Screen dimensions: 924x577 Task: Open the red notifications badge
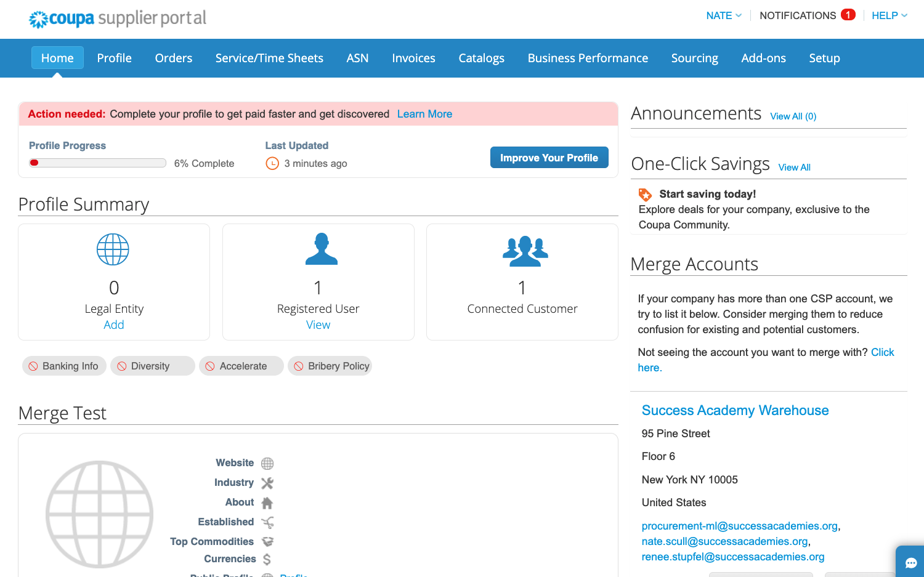(848, 15)
